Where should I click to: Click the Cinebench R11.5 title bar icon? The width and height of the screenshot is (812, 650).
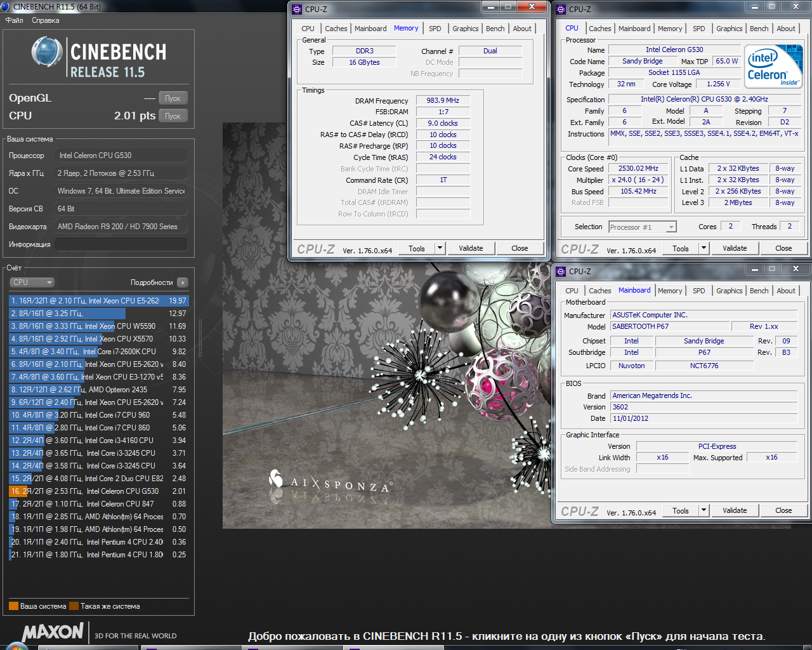(x=6, y=6)
